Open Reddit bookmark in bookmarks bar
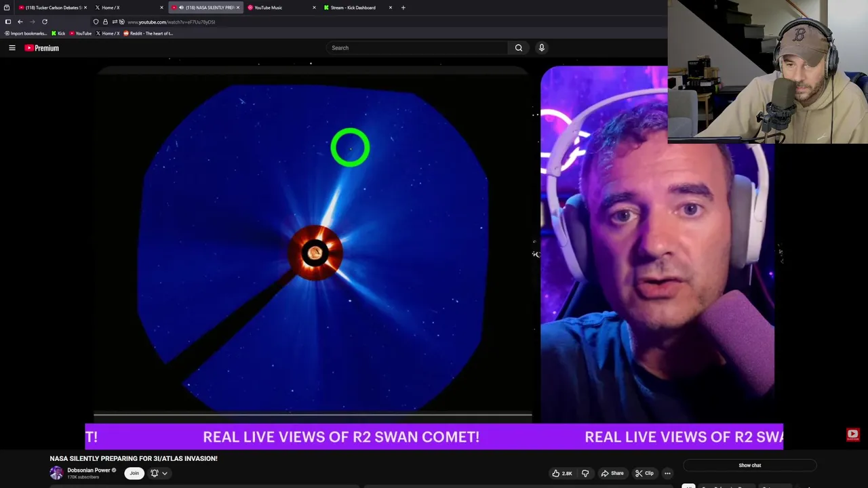The width and height of the screenshot is (868, 488). (148, 33)
